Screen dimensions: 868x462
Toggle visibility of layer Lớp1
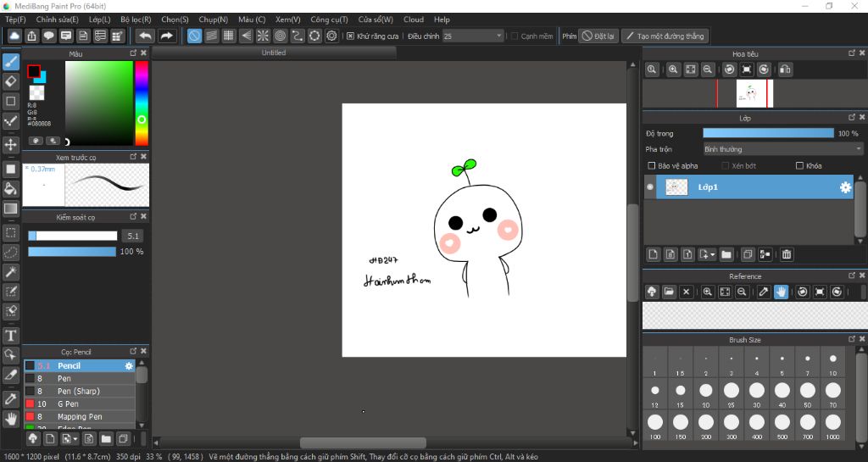[650, 187]
